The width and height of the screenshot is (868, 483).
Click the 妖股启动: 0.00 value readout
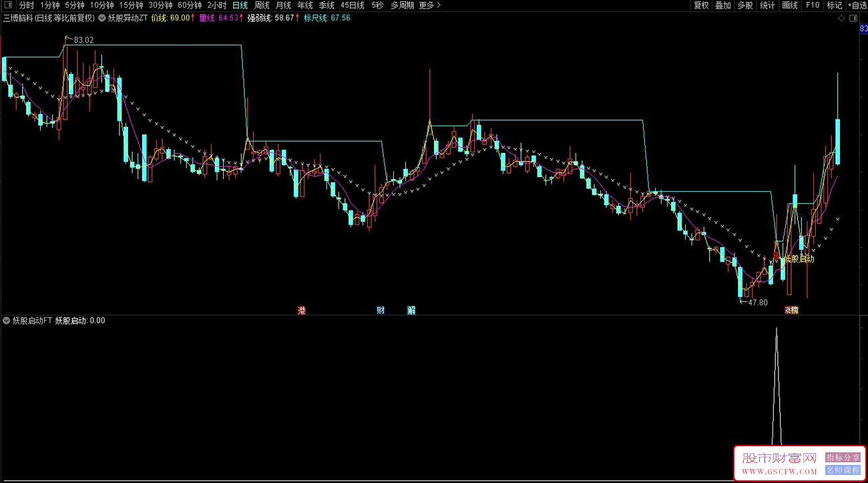tap(79, 321)
